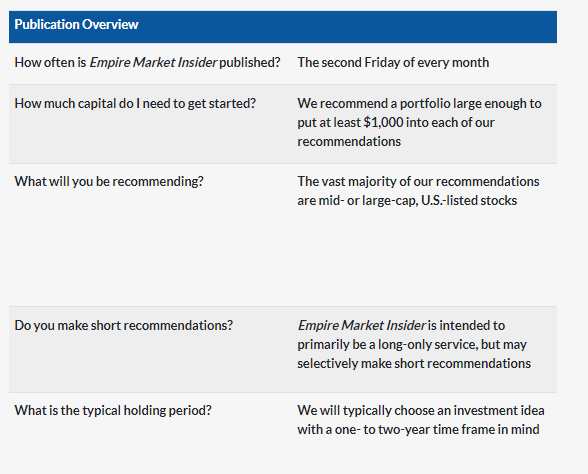Click the mid- or large-cap stocks answer

[418, 191]
